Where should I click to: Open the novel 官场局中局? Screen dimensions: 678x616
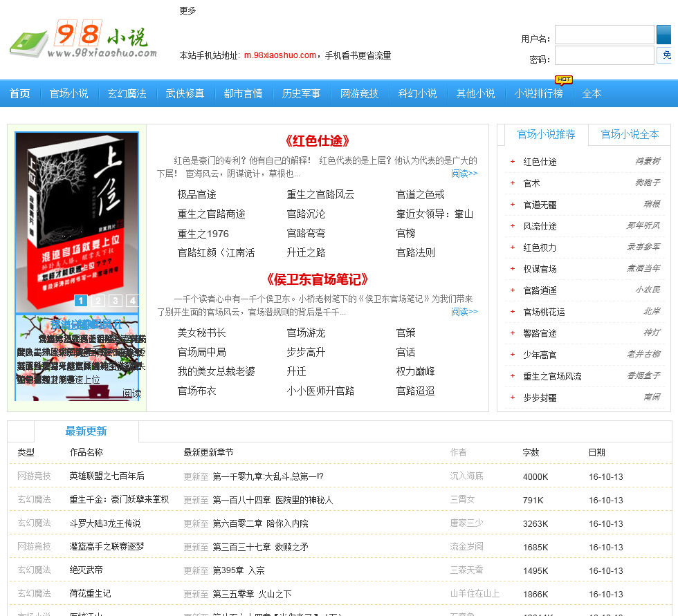coord(201,353)
